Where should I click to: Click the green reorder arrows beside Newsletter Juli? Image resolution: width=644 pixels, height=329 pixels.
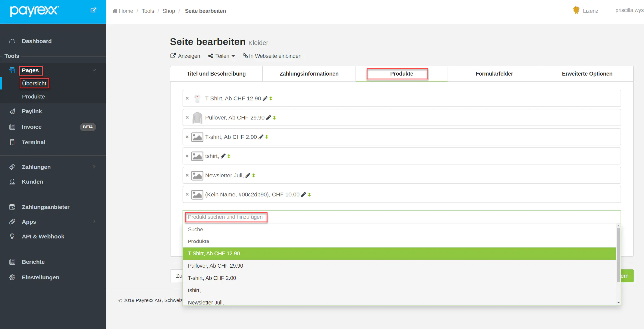pos(254,175)
